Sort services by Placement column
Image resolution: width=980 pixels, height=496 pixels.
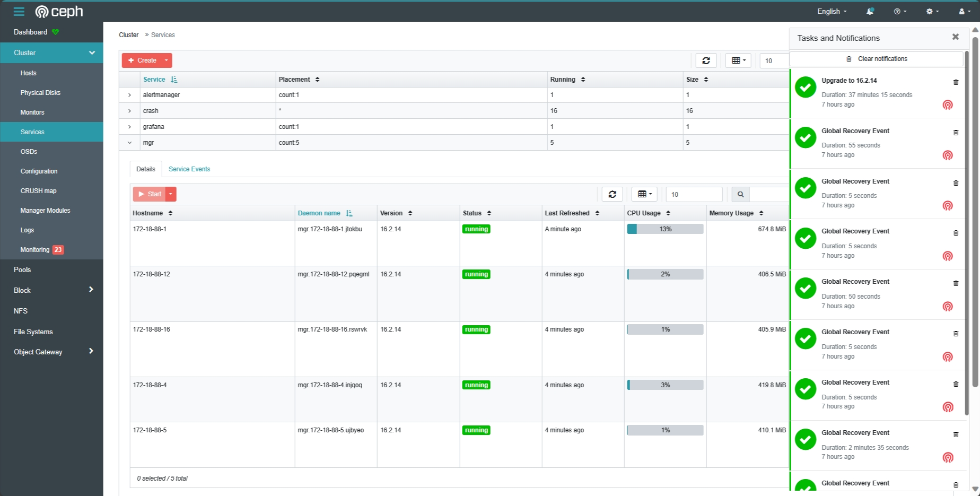pyautogui.click(x=299, y=80)
